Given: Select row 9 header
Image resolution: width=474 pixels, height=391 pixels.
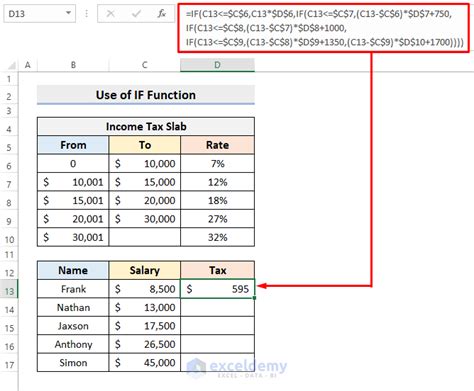Looking at the screenshot, I should [9, 221].
